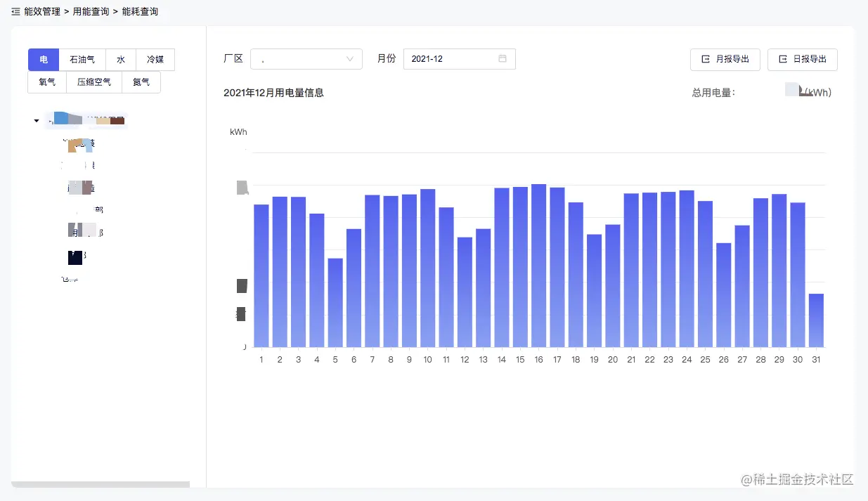This screenshot has width=868, height=501.
Task: Click the 能效管理 breadcrumb
Action: pos(42,12)
